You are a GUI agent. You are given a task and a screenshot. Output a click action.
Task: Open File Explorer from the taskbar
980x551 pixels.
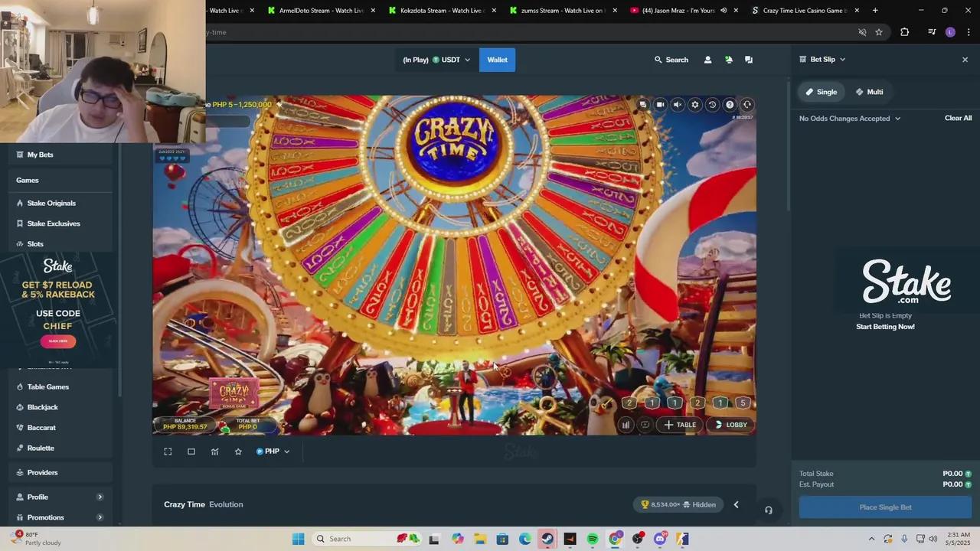480,539
